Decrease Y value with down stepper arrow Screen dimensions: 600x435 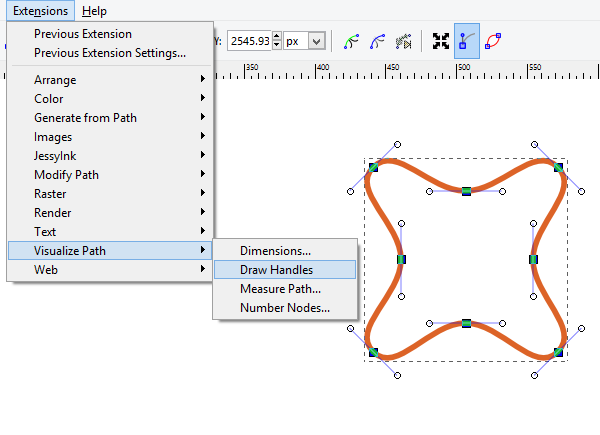277,45
